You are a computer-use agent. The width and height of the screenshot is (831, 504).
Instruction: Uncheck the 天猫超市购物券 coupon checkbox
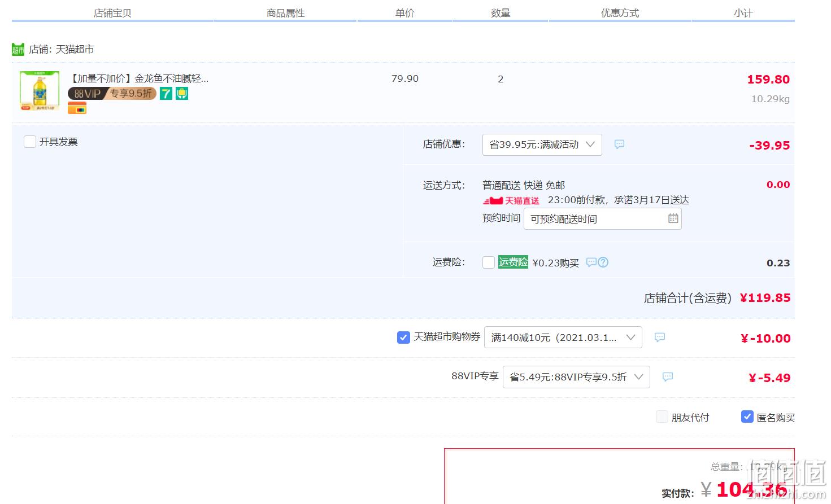coord(403,338)
